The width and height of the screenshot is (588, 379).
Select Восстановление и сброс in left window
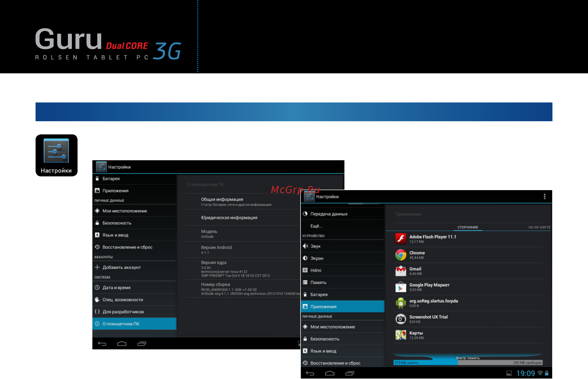click(134, 247)
